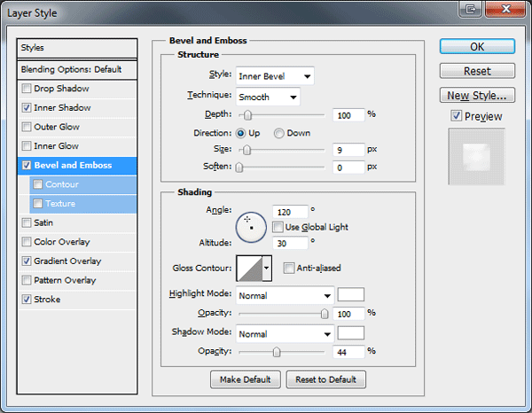Close the Layer Style dialog
The height and width of the screenshot is (413, 532).
(505, 9)
